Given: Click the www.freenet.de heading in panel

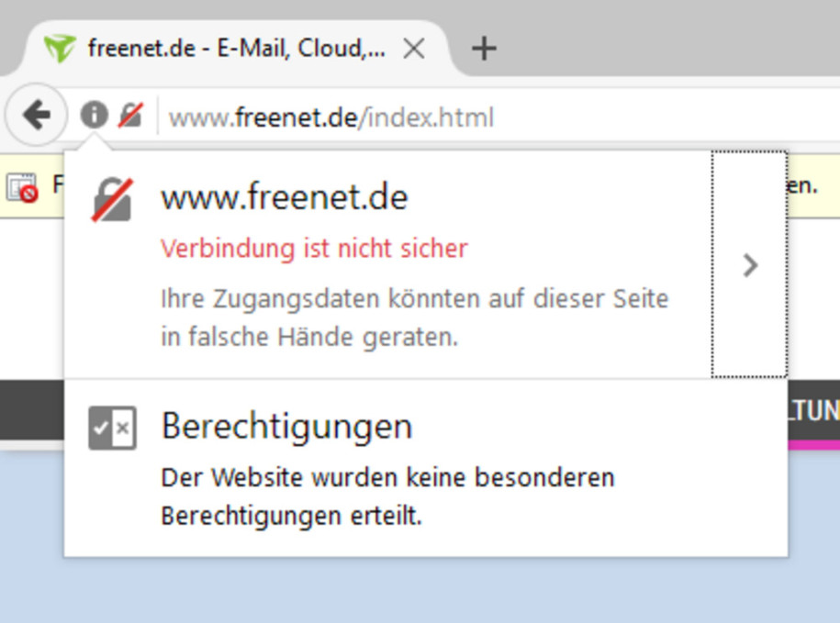Looking at the screenshot, I should pyautogui.click(x=285, y=197).
